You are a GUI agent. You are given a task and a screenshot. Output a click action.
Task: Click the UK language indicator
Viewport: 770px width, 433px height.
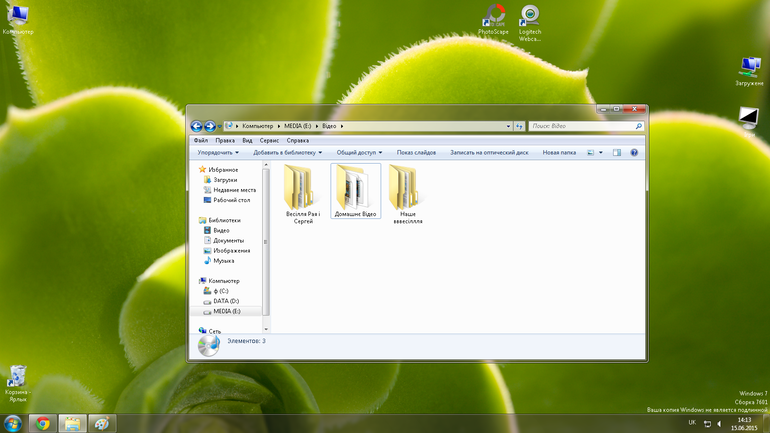[692, 423]
